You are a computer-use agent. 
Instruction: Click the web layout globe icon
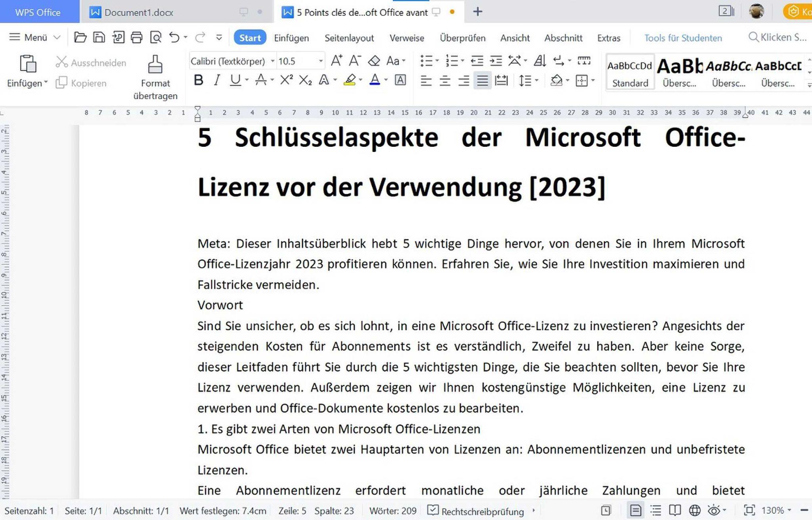pyautogui.click(x=695, y=510)
